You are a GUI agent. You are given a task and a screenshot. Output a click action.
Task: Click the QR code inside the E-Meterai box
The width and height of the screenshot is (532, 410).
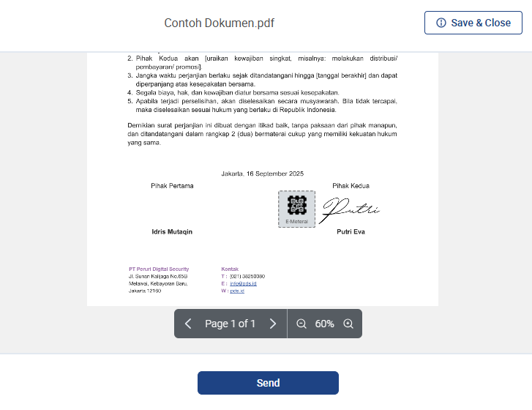296,205
